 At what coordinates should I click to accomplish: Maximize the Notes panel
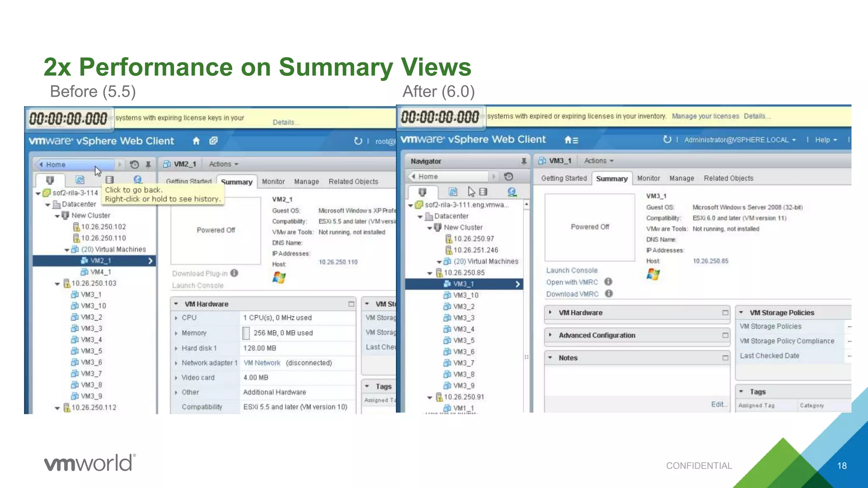click(725, 358)
